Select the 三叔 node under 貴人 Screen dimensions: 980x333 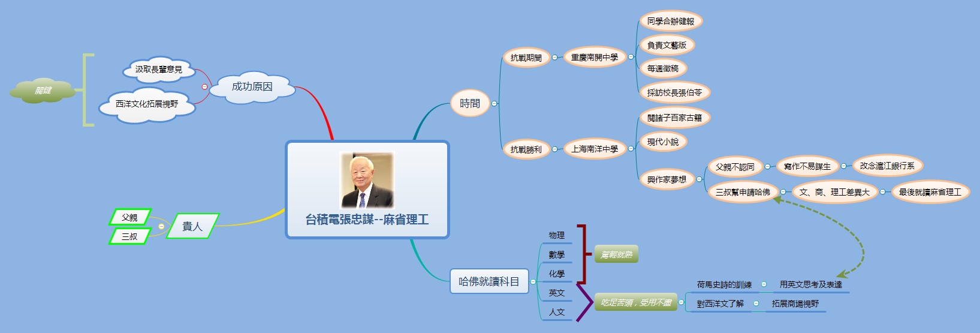point(129,236)
